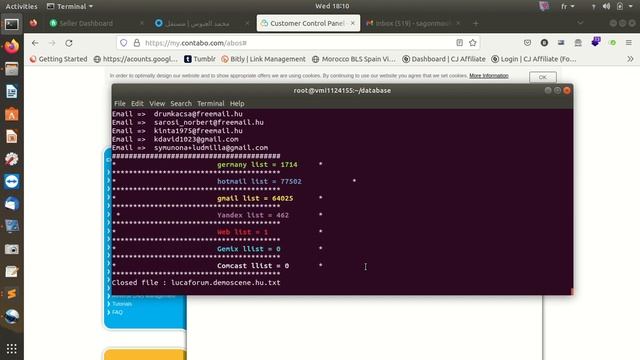Show Applications grid in dock
Viewport: 640px width, 360px height.
[11, 348]
